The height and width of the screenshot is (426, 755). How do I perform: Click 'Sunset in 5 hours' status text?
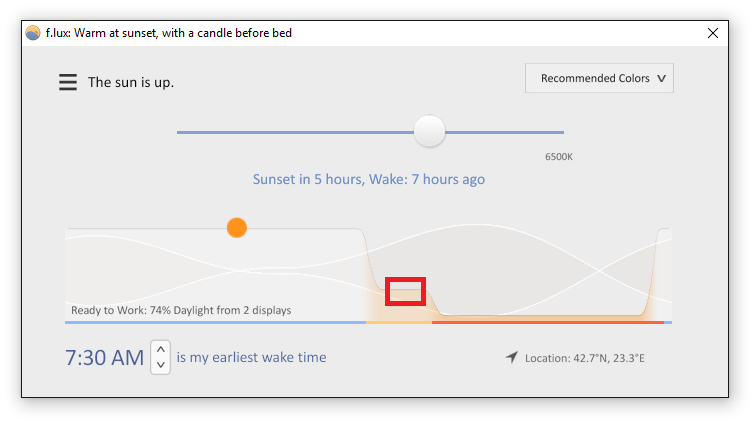click(308, 179)
